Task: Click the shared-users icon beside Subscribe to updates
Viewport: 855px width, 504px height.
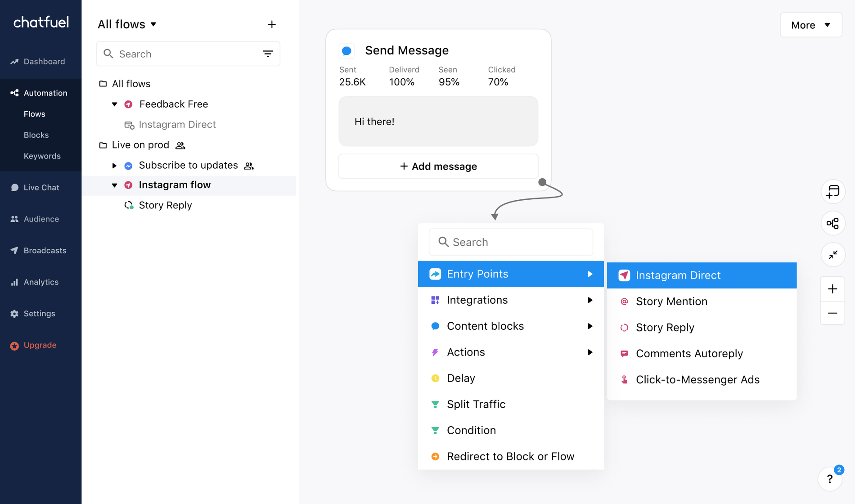Action: [x=249, y=166]
